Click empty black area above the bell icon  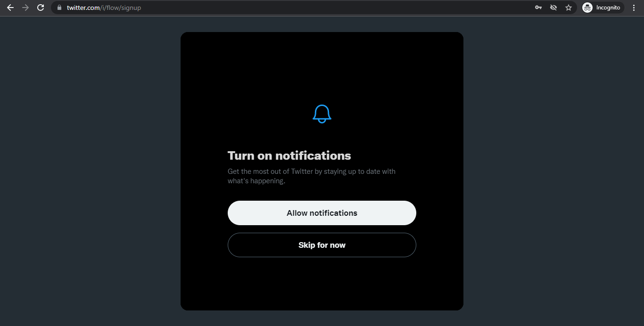(x=322, y=66)
